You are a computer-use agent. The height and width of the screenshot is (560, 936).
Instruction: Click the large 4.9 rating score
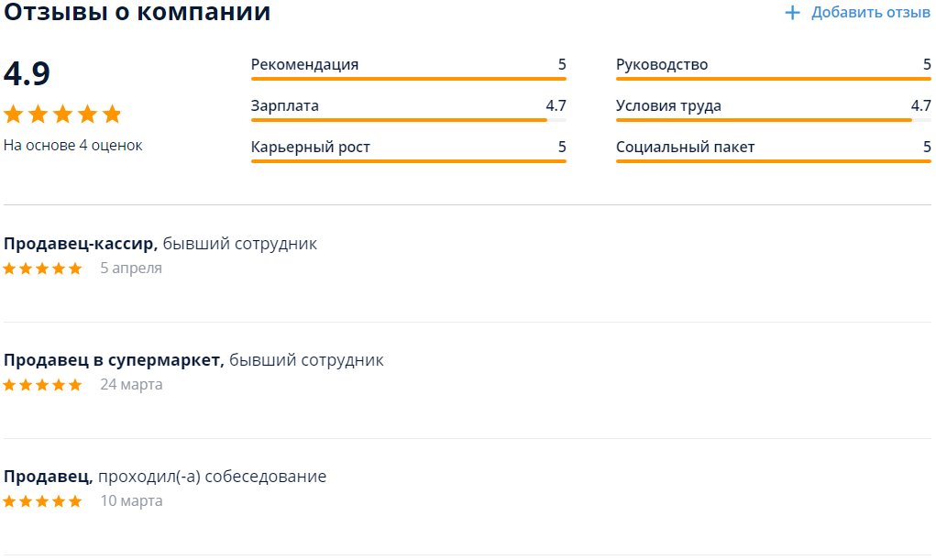tap(28, 73)
